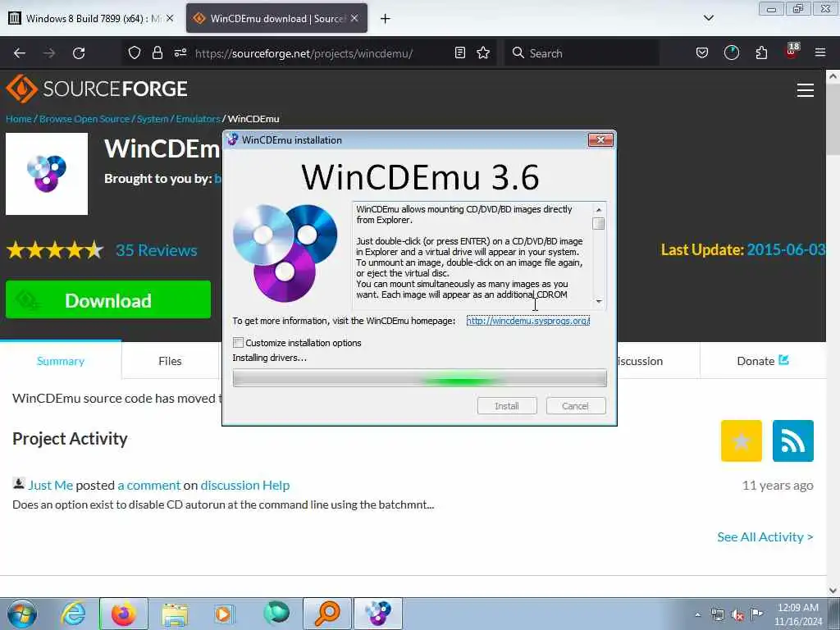The height and width of the screenshot is (630, 840).
Task: Bookmark this page with the star icon
Action: pos(483,53)
